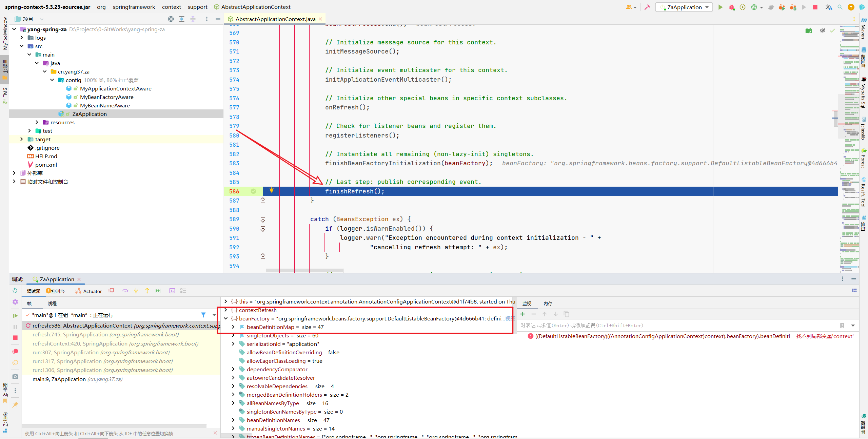Image resolution: width=868 pixels, height=439 pixels.
Task: Select the 监视 watches tab
Action: [x=527, y=304]
